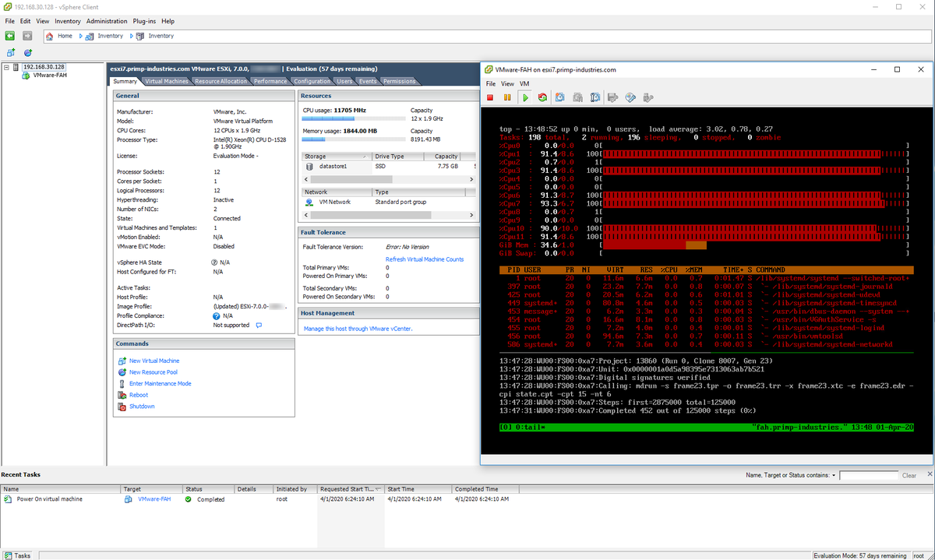The image size is (935, 560).
Task: Power off VM with red stop icon
Action: (490, 97)
